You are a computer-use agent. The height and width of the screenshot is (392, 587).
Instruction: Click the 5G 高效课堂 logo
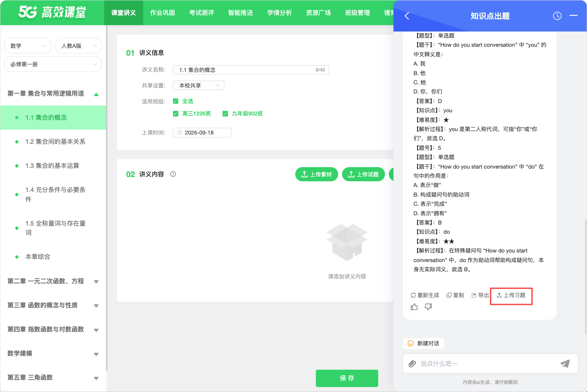pos(52,12)
